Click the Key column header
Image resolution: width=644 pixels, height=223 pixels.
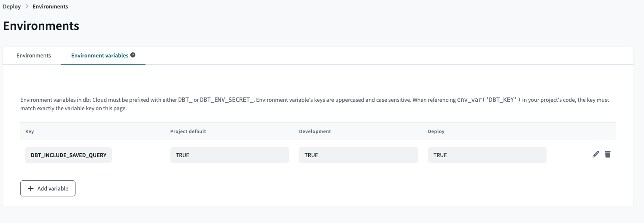30,131
